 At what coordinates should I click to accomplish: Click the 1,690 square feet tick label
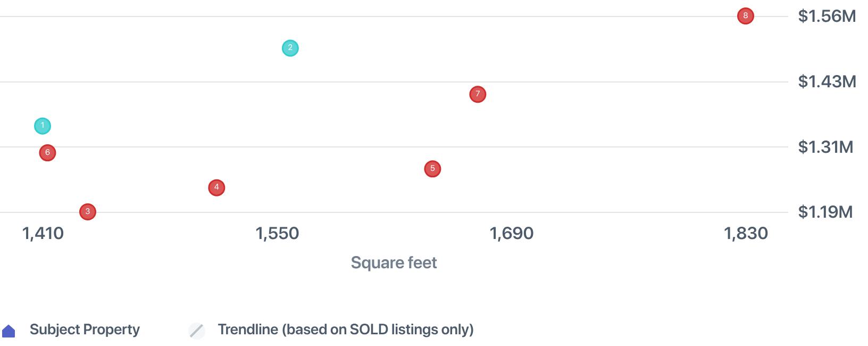511,233
